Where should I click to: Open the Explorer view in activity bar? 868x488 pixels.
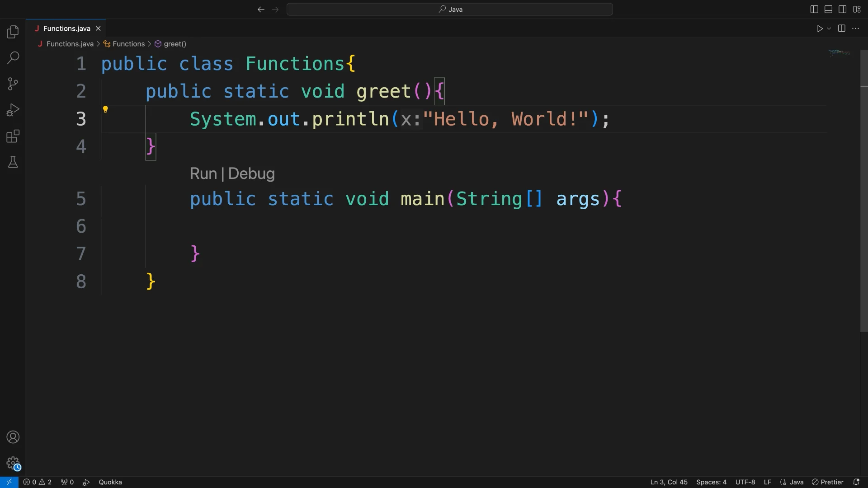click(13, 32)
